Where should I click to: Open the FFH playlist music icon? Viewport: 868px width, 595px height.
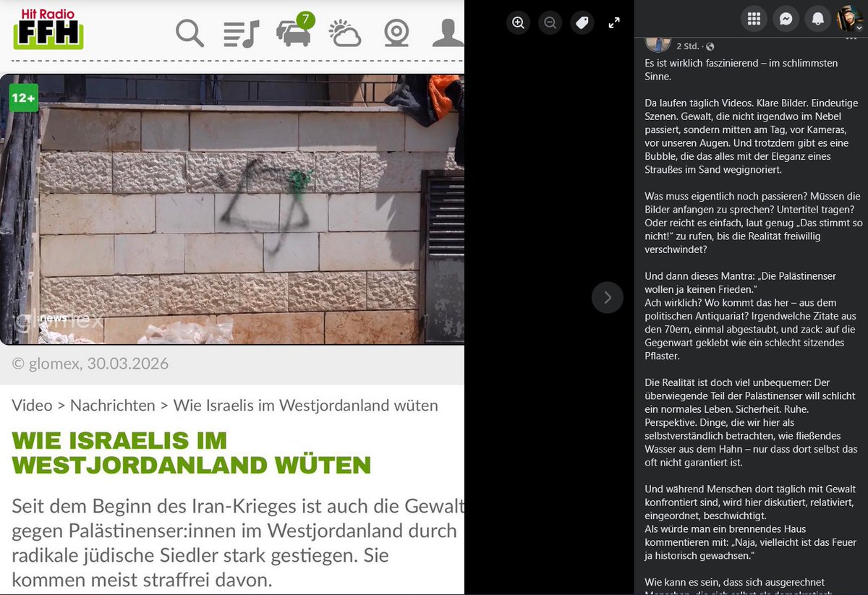pos(243,33)
